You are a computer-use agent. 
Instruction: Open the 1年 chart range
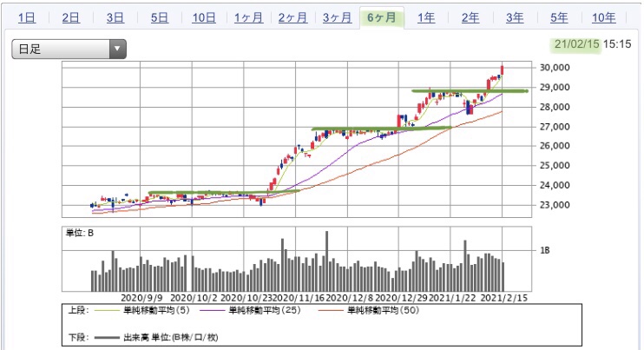[x=426, y=17]
